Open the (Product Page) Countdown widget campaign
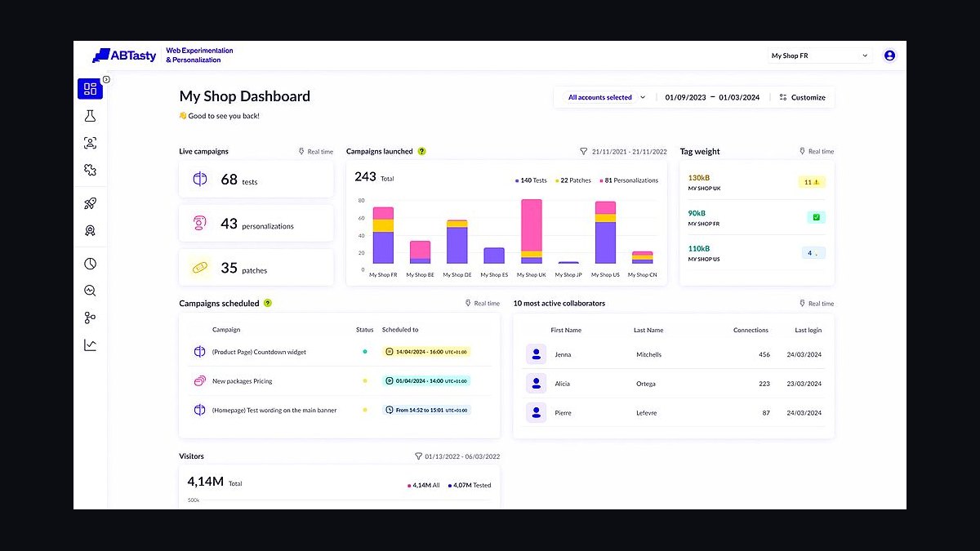 click(259, 352)
